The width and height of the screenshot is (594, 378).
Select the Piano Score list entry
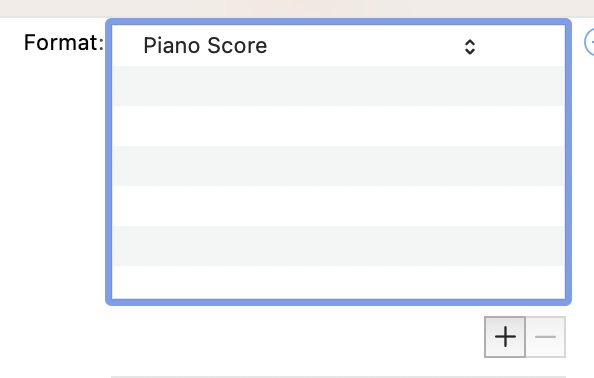[x=338, y=46]
